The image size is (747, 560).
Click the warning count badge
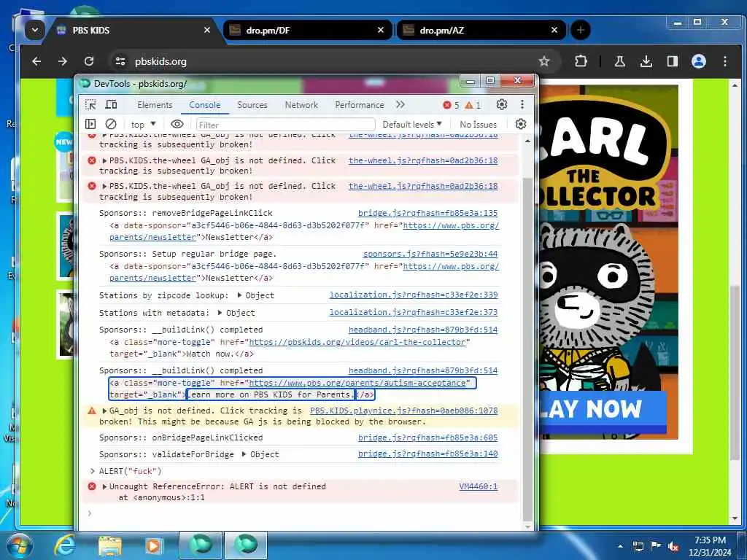(x=473, y=105)
